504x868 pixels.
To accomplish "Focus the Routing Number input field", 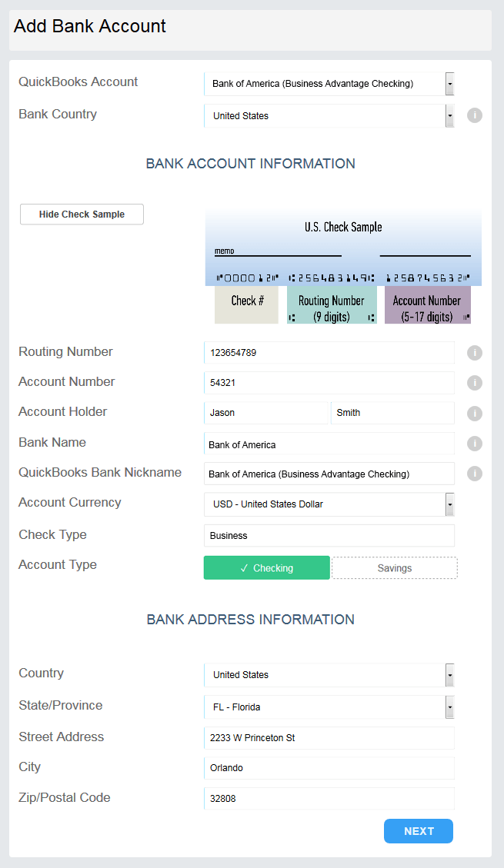I will click(329, 353).
